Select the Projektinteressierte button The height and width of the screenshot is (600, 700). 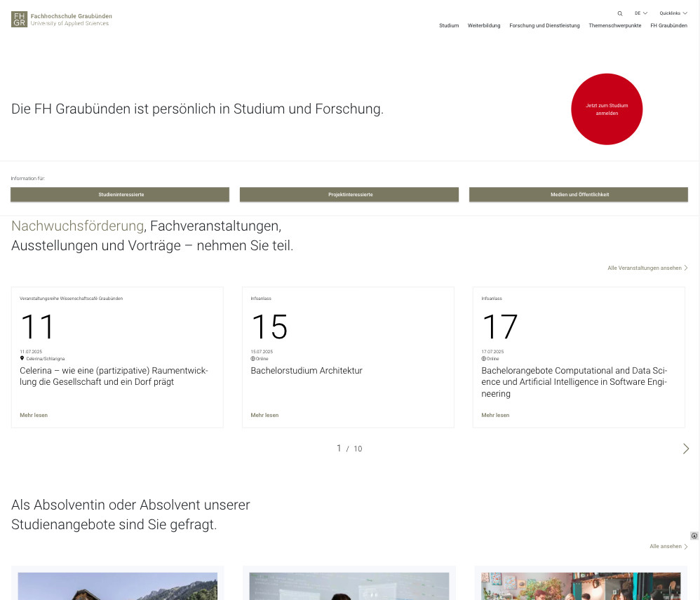pyautogui.click(x=349, y=194)
